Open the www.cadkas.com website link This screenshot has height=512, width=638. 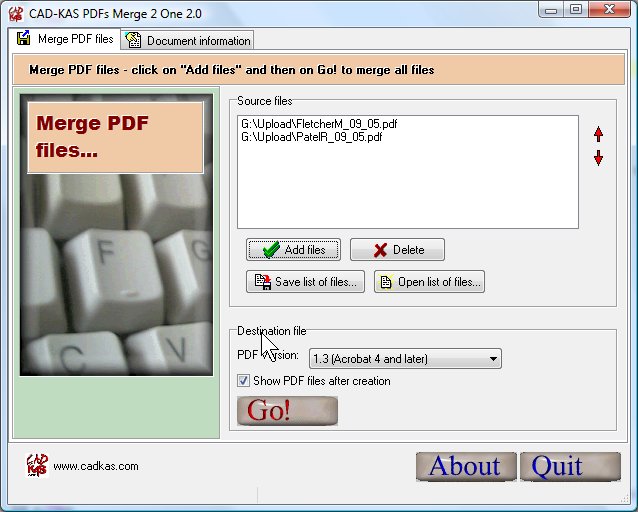95,466
